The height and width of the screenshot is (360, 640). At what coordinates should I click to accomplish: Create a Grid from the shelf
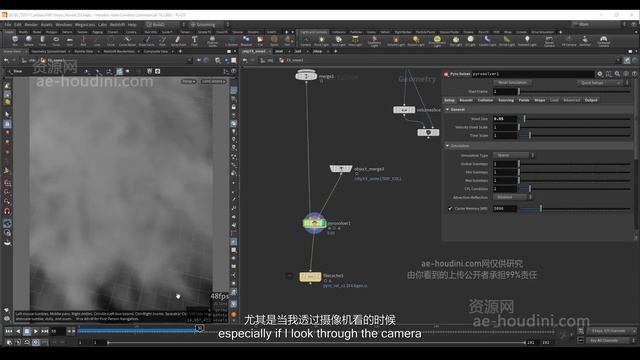click(x=69, y=40)
